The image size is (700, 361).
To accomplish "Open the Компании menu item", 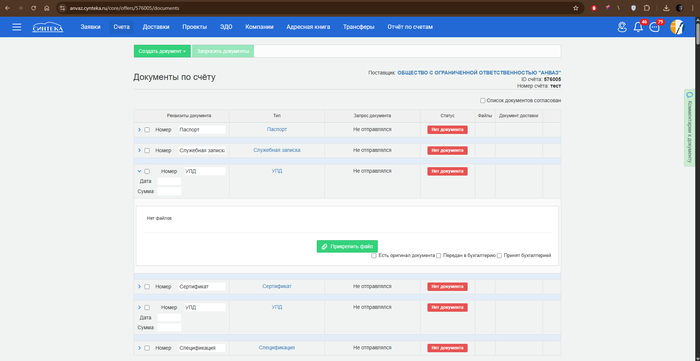I will tap(259, 27).
